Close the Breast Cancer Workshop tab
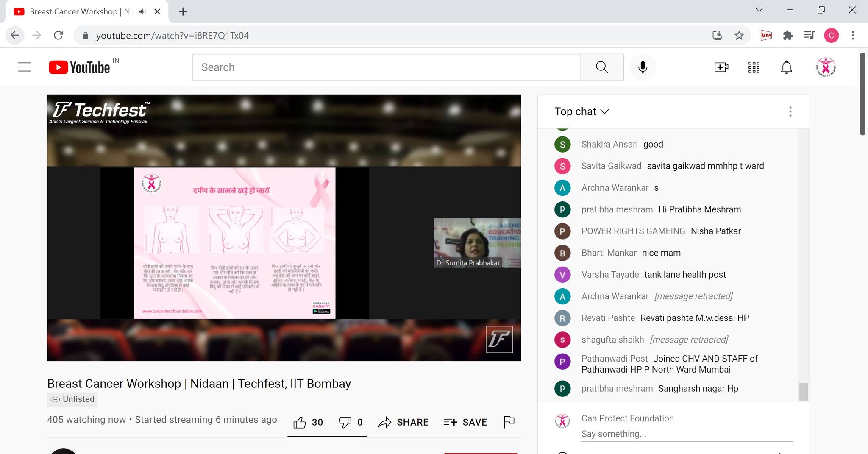The height and width of the screenshot is (454, 868). point(157,11)
